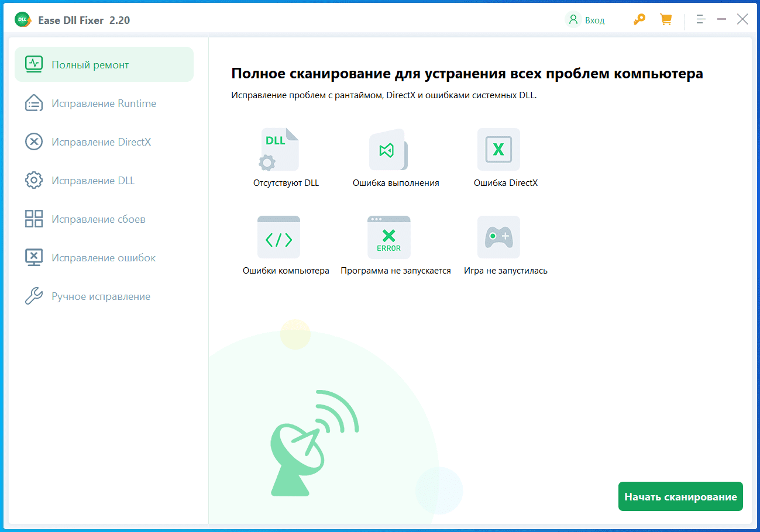Click the heading Полное сканирование для устранения
760x532 pixels.
467,74
